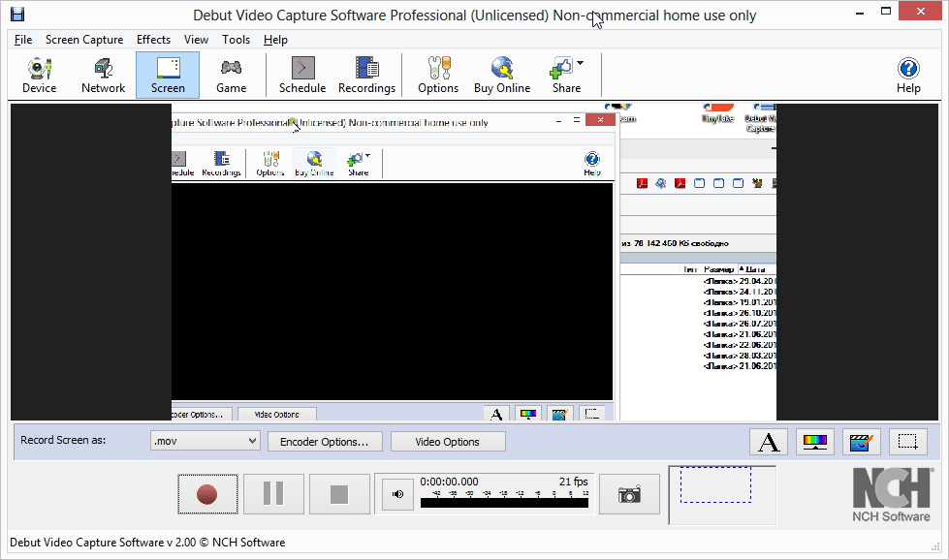This screenshot has height=560, width=949.
Task: Open the text caption tool
Action: coord(769,442)
